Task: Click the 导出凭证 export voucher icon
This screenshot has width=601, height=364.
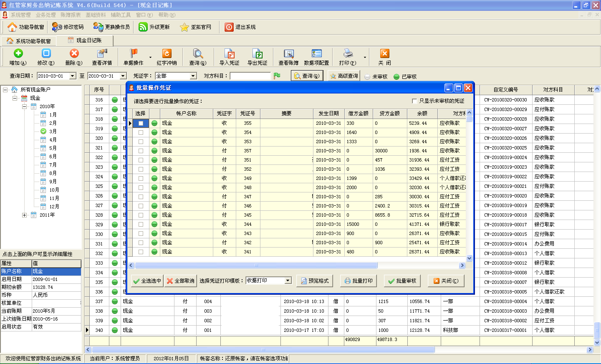Action: click(257, 53)
